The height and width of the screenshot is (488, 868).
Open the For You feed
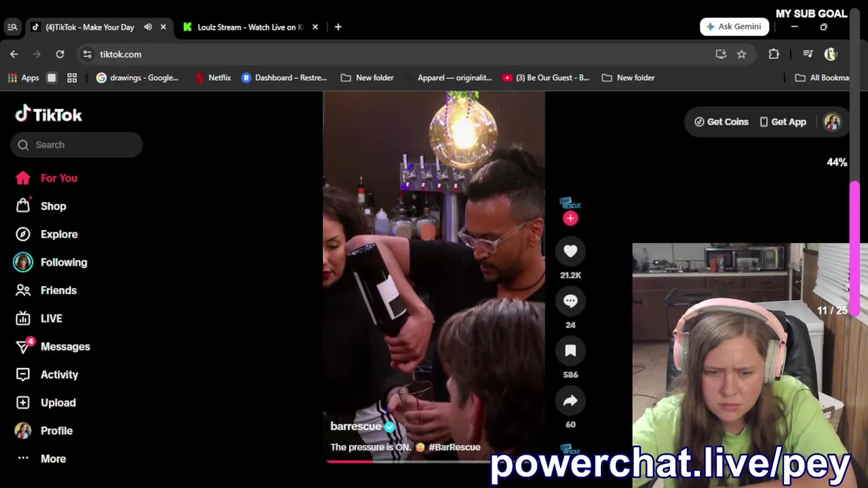click(x=46, y=178)
